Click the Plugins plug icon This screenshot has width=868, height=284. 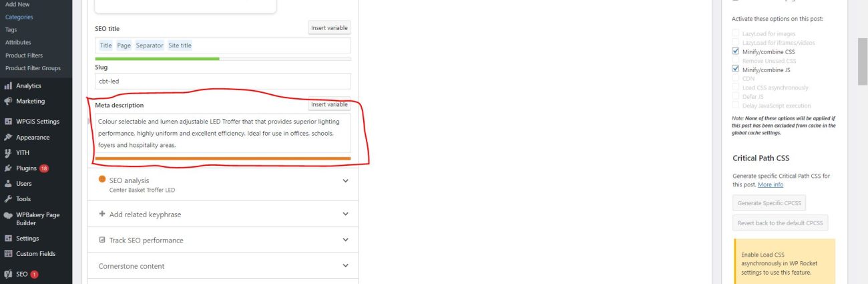click(x=8, y=168)
